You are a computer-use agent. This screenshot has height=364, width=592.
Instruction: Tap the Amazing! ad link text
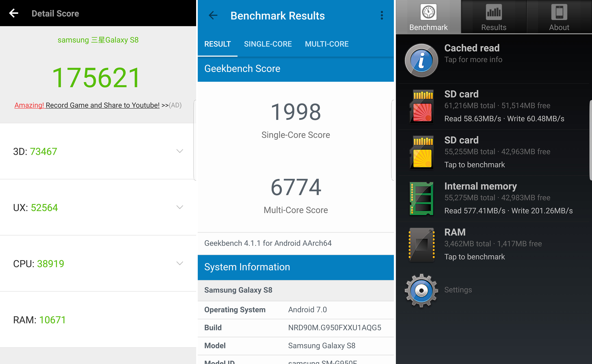[29, 105]
